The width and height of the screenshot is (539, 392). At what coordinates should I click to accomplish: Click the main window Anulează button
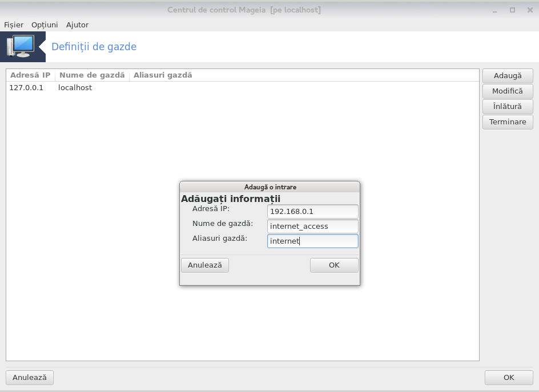point(30,378)
